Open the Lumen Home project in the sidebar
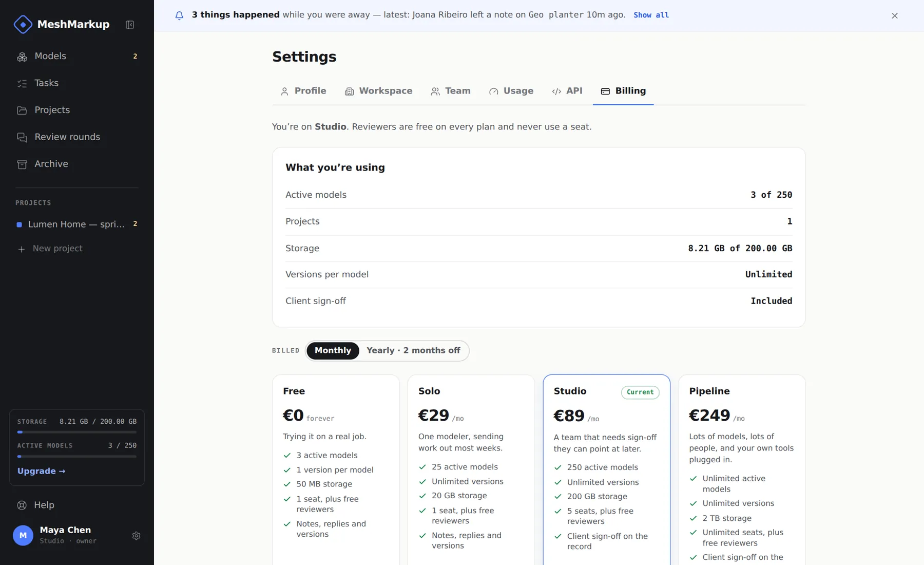 (77, 224)
